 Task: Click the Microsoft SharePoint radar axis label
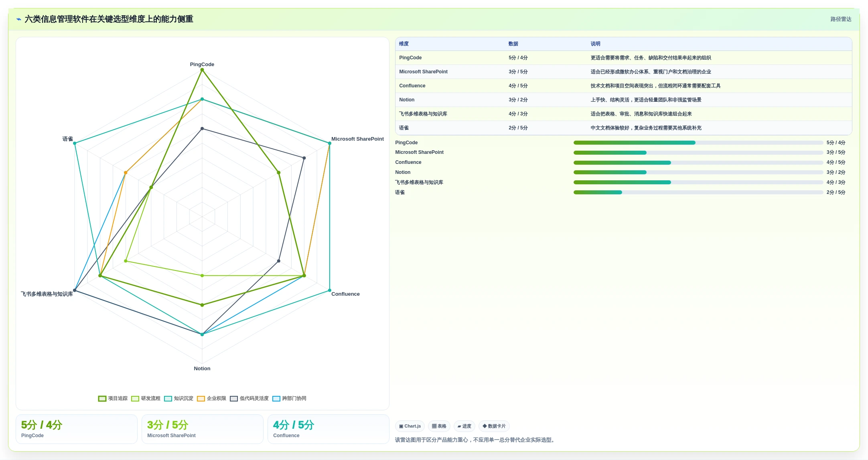point(357,139)
